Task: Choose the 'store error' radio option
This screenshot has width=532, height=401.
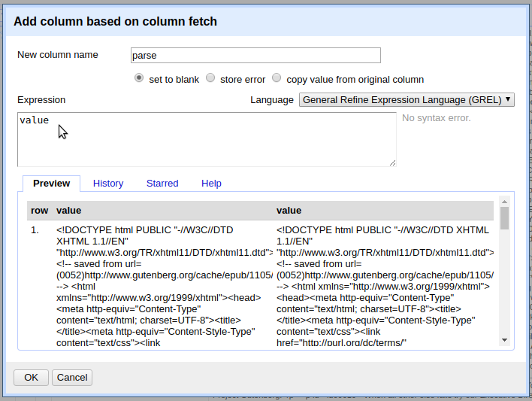Action: (x=210, y=78)
